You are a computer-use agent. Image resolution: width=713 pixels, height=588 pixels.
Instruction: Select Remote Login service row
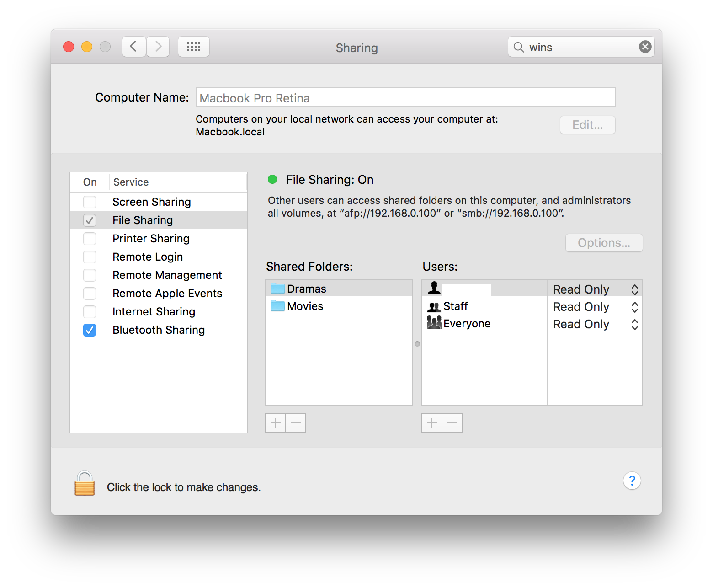159,257
